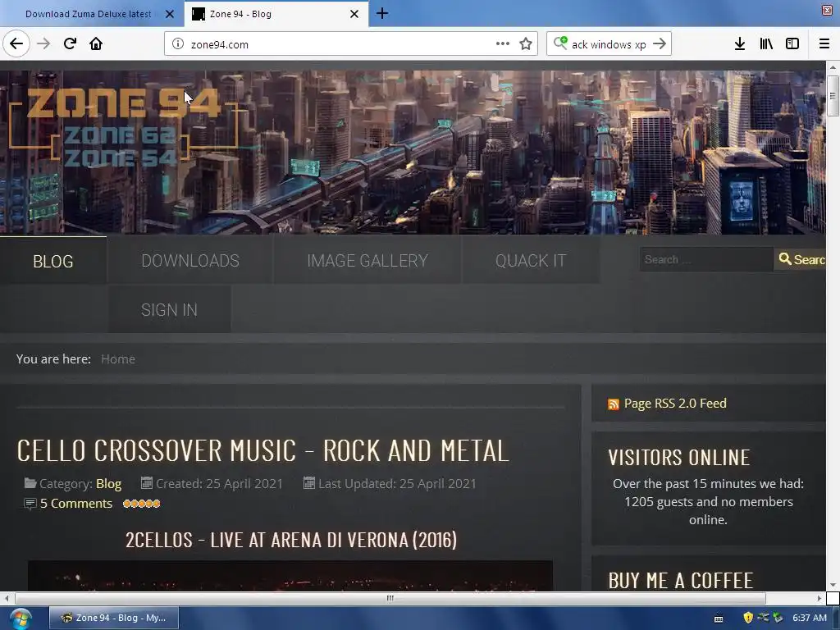The width and height of the screenshot is (840, 630).
Task: Click the orange RSS feed icon
Action: [x=614, y=404]
